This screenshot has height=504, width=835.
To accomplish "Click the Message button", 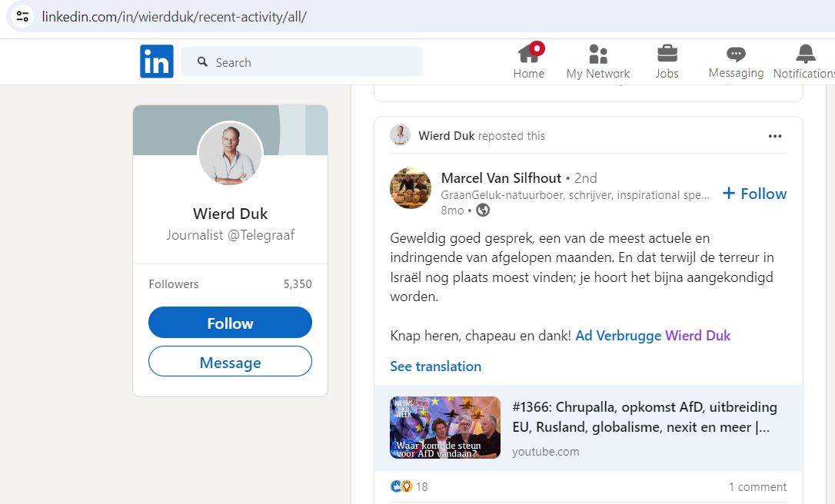I will pyautogui.click(x=230, y=362).
